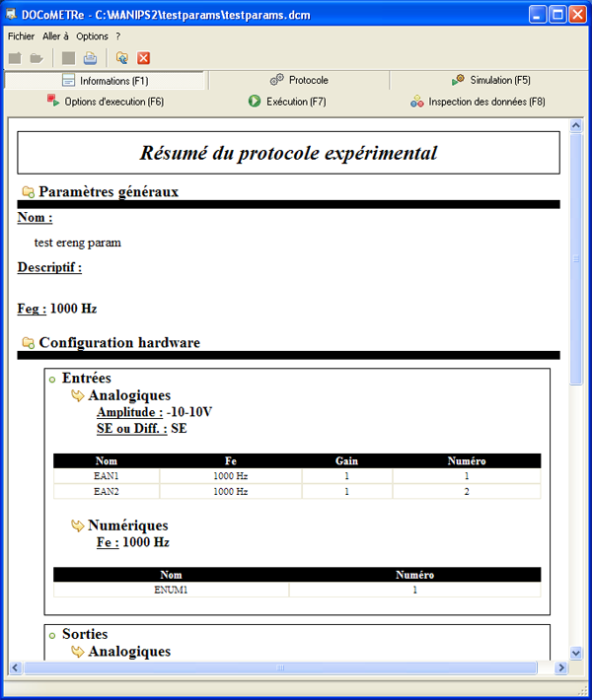
Task: Click the Entrées section title
Action: [86, 378]
